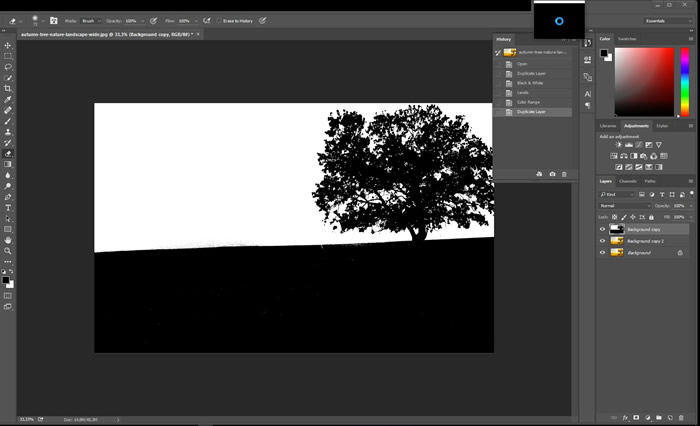Select the Path Selection tool
The height and width of the screenshot is (426, 700).
tap(8, 219)
